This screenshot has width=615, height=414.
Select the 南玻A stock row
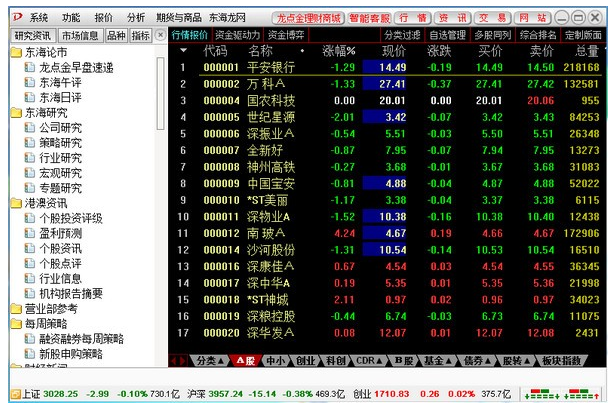(x=387, y=233)
